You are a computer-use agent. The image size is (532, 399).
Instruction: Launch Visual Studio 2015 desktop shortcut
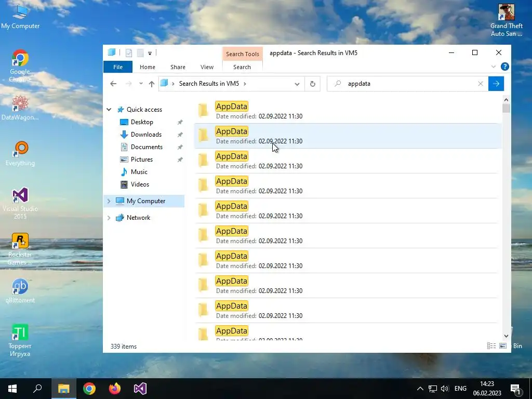(20, 203)
